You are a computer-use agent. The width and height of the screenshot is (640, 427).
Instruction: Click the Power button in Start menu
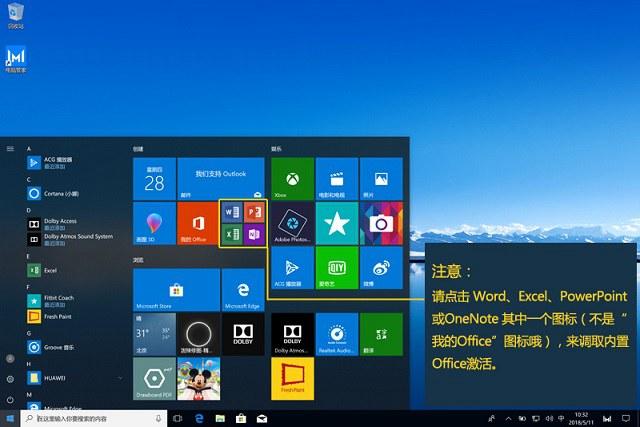pos(10,400)
